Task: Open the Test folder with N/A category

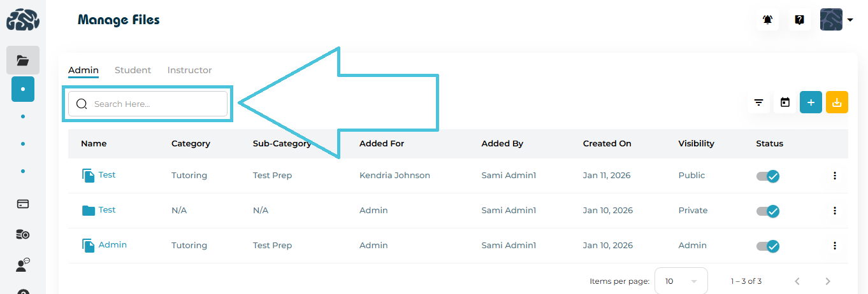Action: coord(106,210)
